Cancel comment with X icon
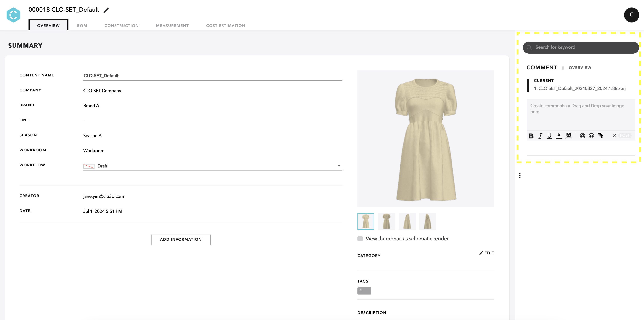This screenshot has width=644, height=320. [614, 136]
